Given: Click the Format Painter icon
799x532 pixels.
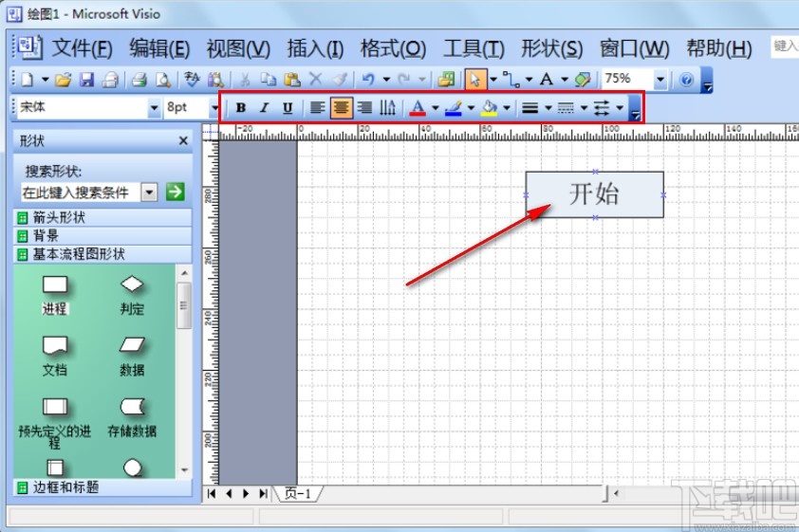Looking at the screenshot, I should tap(340, 80).
